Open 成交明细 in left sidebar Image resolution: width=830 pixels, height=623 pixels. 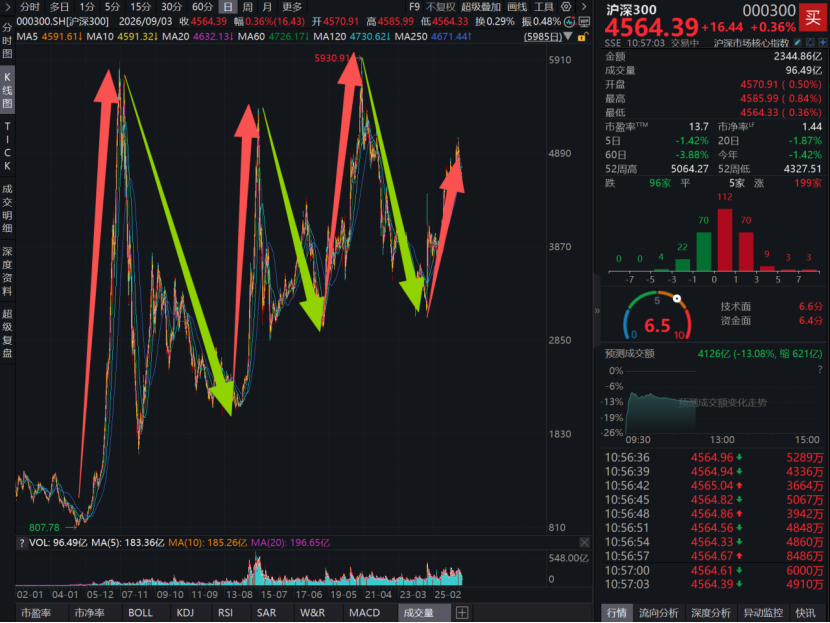point(7,209)
